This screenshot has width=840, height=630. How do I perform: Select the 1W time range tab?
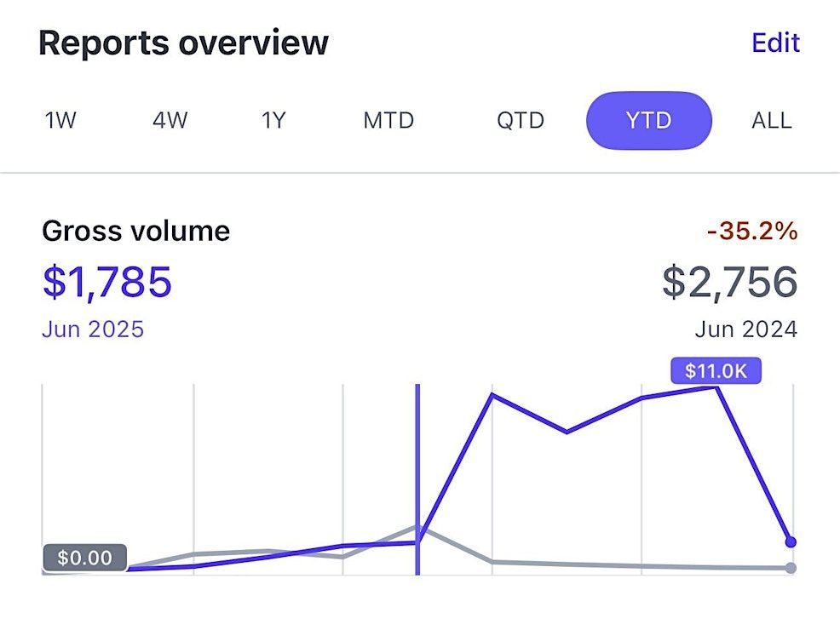(60, 120)
